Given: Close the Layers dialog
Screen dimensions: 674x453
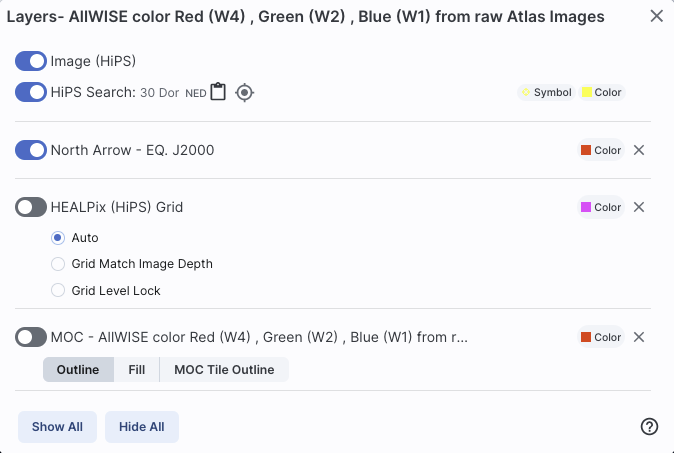Looking at the screenshot, I should coord(656,16).
